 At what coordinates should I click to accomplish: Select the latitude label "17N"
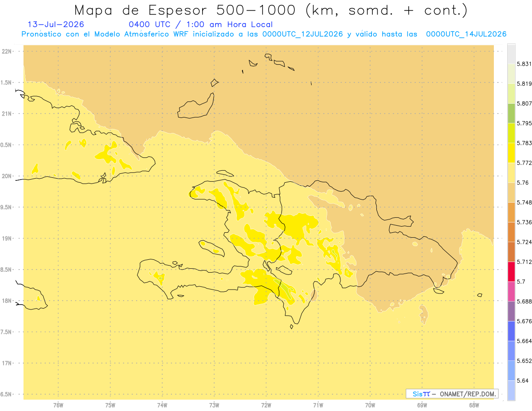(x=7, y=363)
